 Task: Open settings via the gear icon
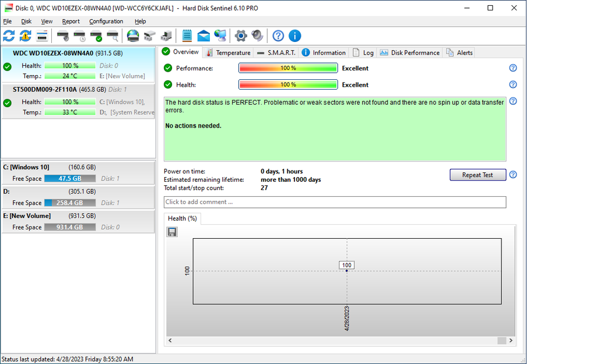point(241,36)
